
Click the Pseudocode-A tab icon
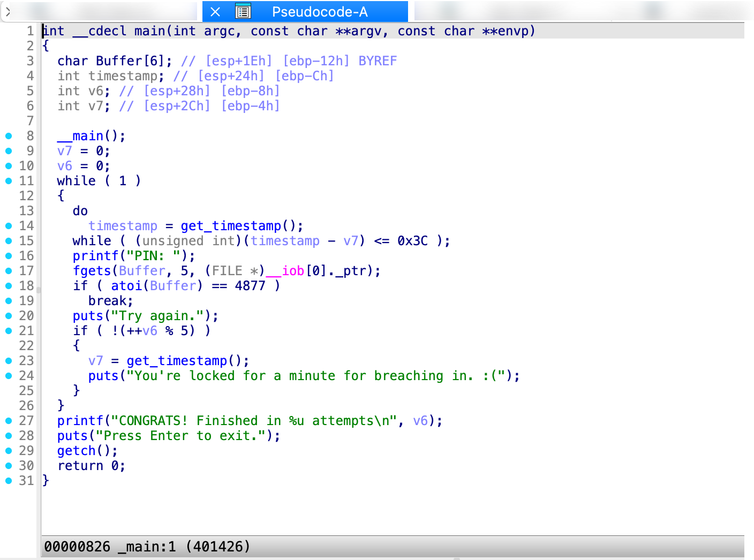pyautogui.click(x=243, y=11)
